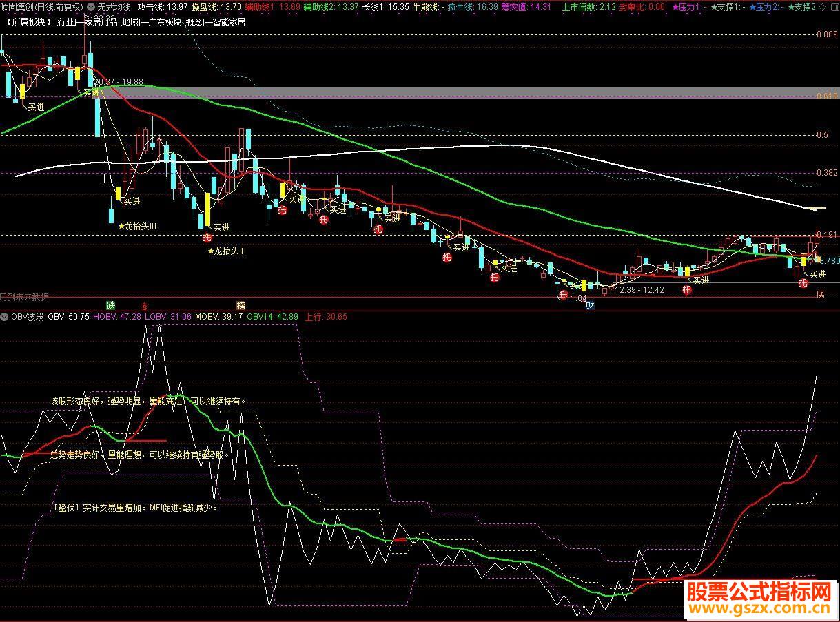Click the 疯牛线: 16.39 readout
Image resolution: width=840 pixels, height=622 pixels.
click(x=472, y=7)
